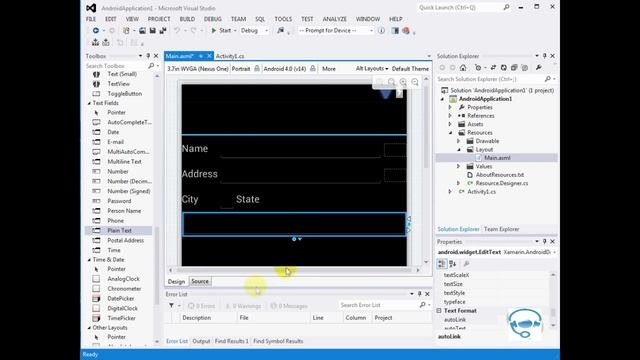Collapse Other Layouts toolbox group

coord(89,328)
